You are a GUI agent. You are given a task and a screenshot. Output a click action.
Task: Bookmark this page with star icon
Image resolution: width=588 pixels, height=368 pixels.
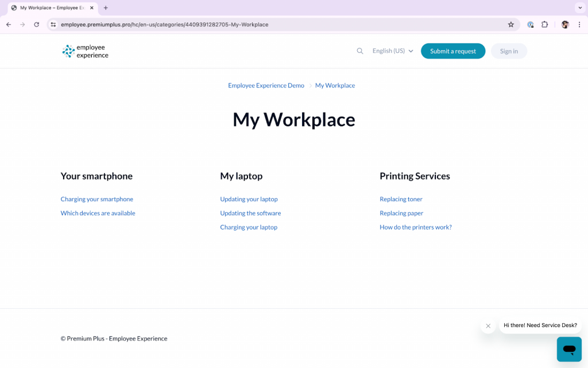tap(510, 25)
